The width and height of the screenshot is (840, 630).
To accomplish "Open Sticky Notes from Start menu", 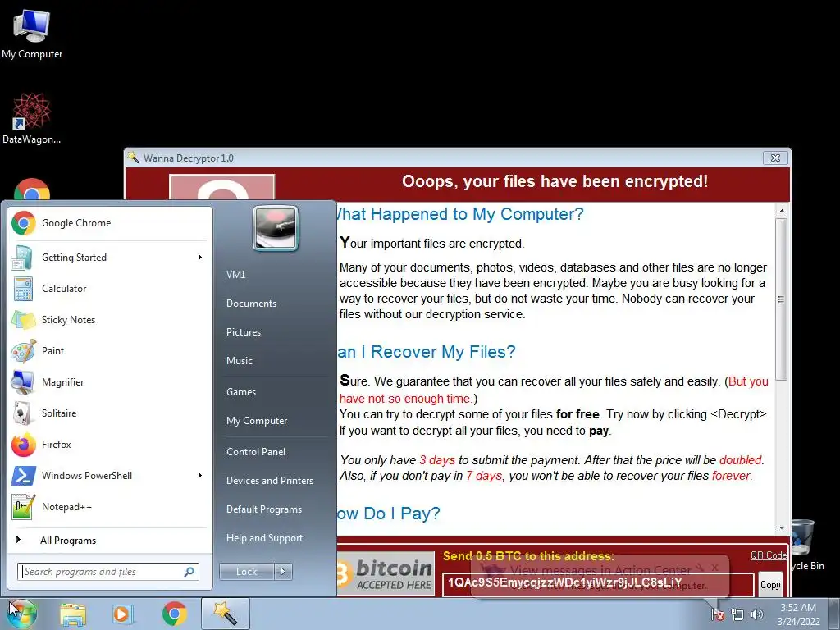I will [109, 320].
